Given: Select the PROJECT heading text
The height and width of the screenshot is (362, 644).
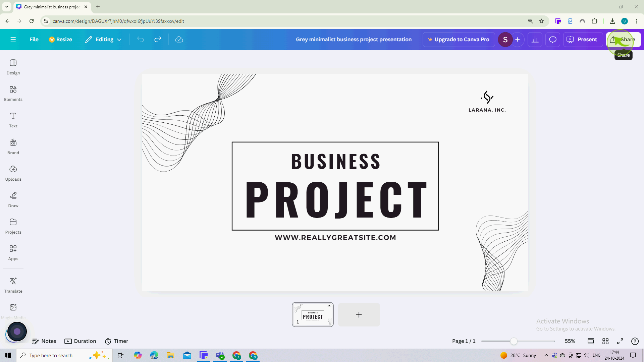Looking at the screenshot, I should pos(336,199).
